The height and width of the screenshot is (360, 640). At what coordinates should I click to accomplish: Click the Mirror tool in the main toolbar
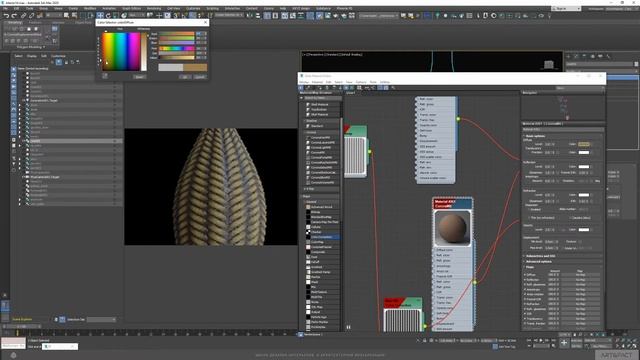250,16
